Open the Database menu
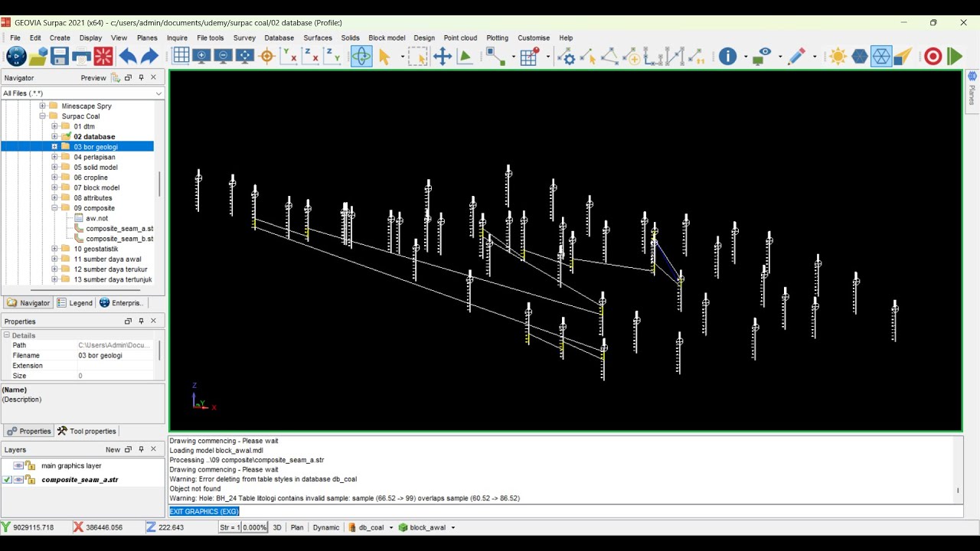The height and width of the screenshot is (551, 980). [279, 37]
